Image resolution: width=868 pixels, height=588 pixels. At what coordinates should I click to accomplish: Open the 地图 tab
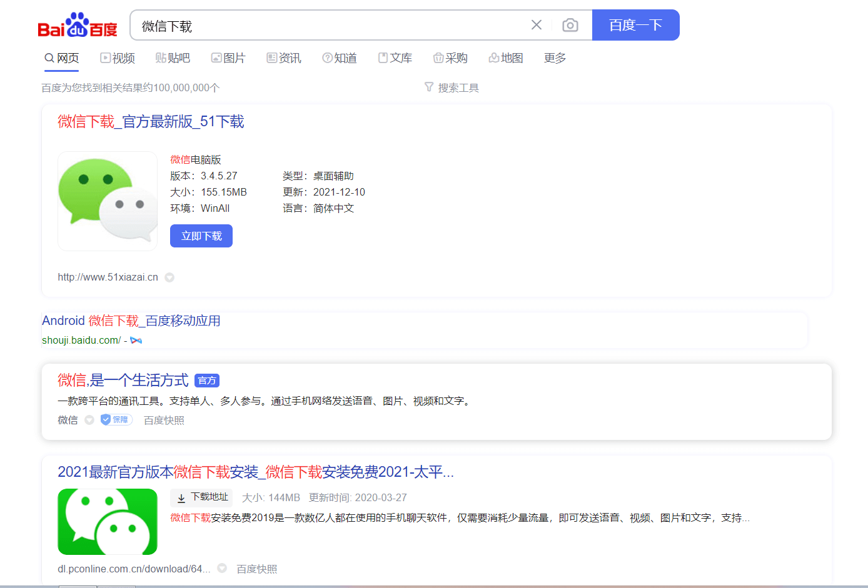506,58
